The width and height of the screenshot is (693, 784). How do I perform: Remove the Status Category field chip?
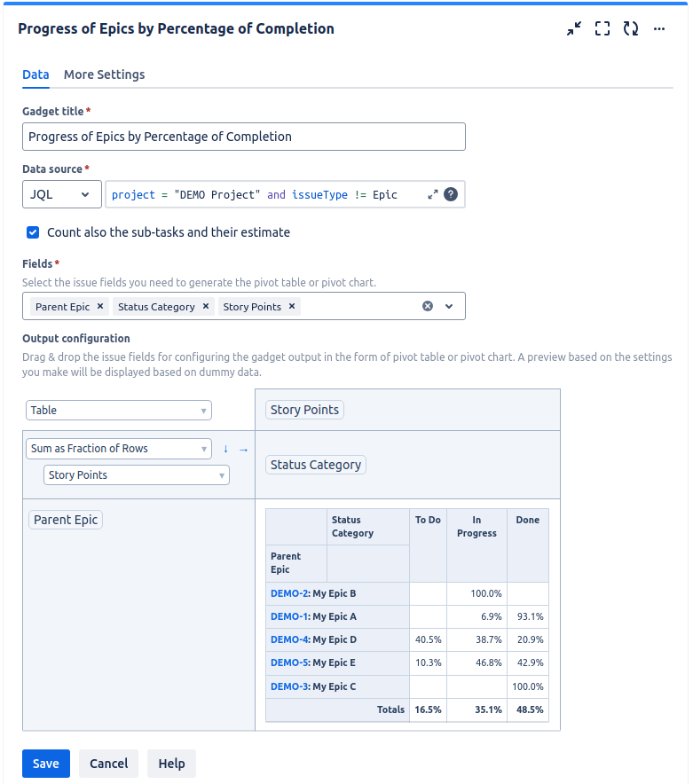click(x=206, y=305)
